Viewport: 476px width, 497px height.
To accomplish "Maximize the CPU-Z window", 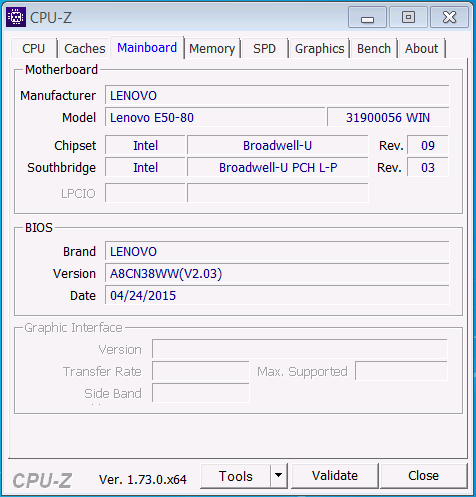I will (408, 17).
